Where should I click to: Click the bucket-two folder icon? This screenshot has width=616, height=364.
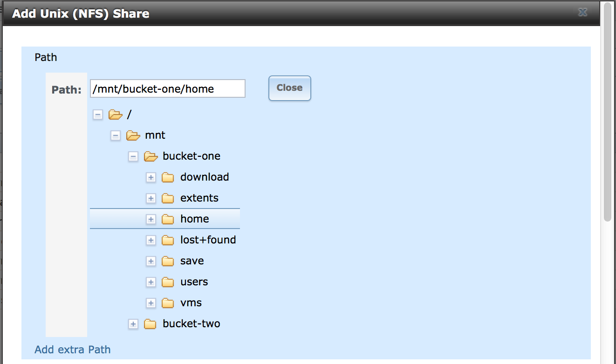[150, 324]
